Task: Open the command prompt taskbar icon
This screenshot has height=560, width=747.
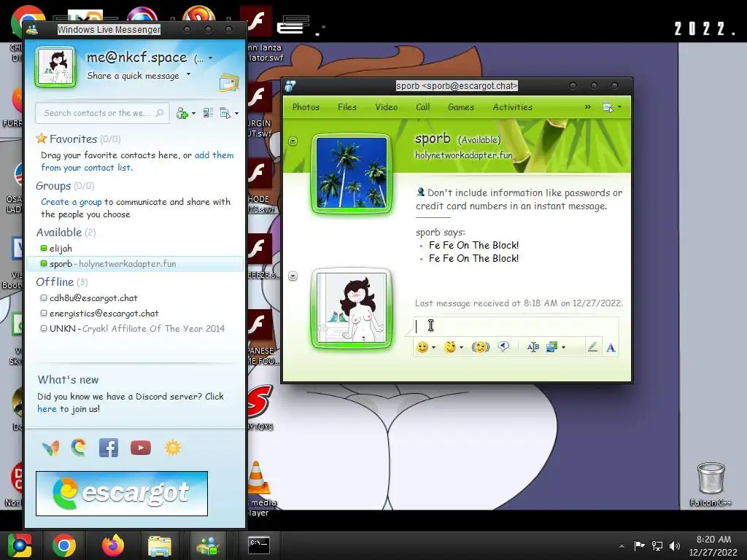Action: click(259, 545)
